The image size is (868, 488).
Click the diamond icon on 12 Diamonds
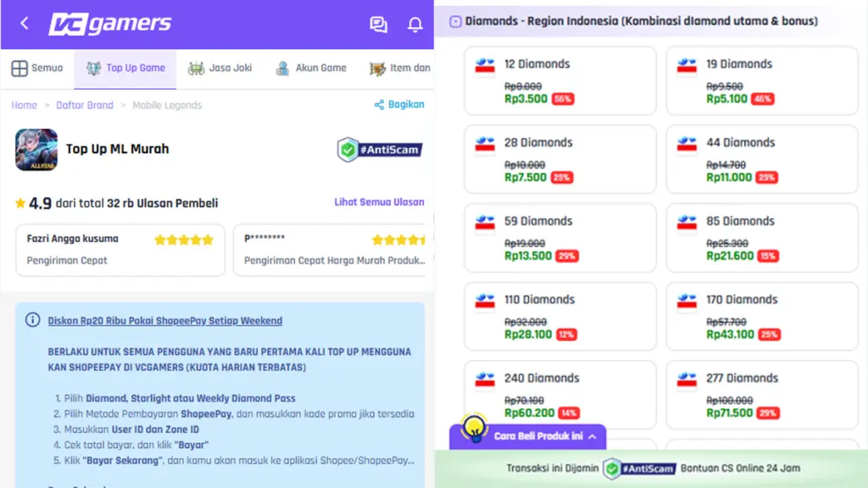(x=485, y=65)
